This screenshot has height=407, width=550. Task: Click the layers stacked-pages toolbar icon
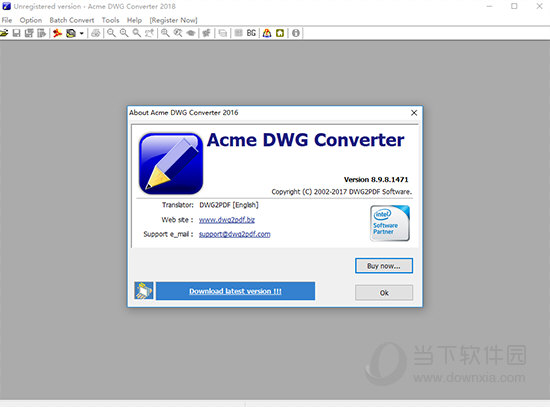click(x=222, y=33)
